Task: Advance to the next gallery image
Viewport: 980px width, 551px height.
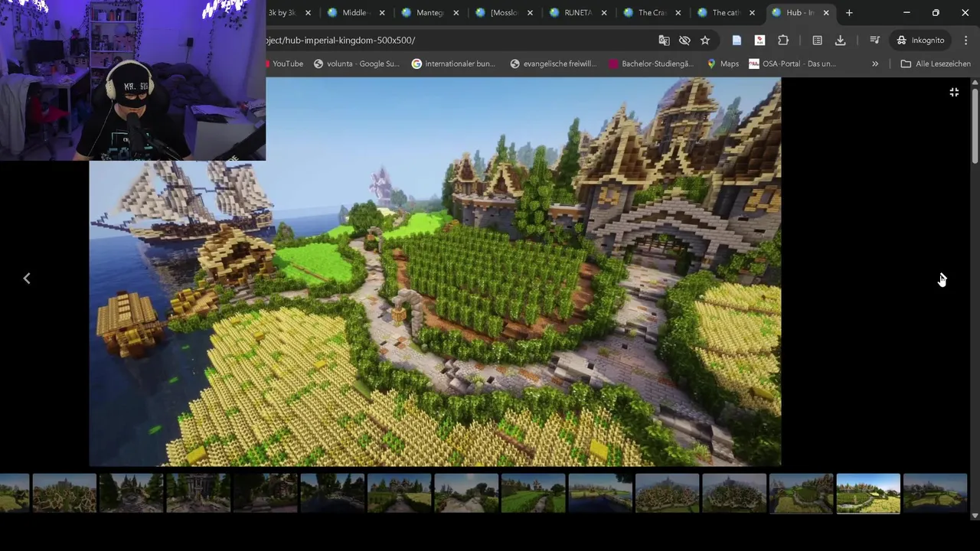Action: 942,279
